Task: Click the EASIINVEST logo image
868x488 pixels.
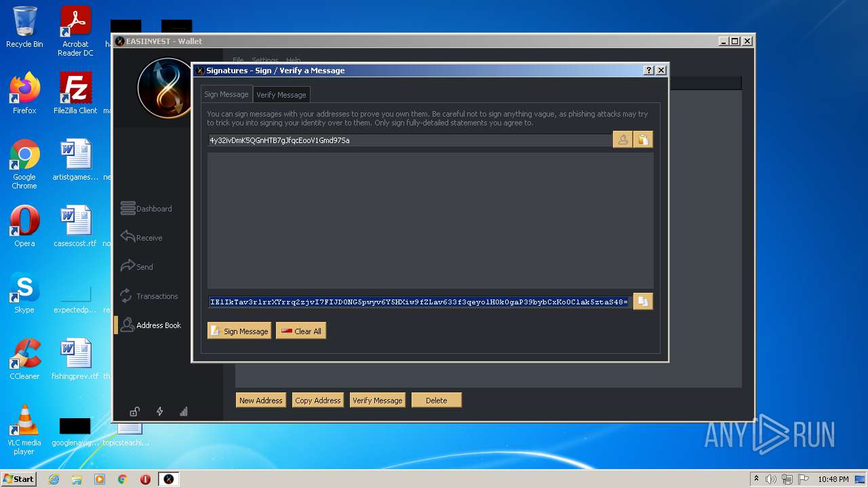Action: click(x=165, y=88)
